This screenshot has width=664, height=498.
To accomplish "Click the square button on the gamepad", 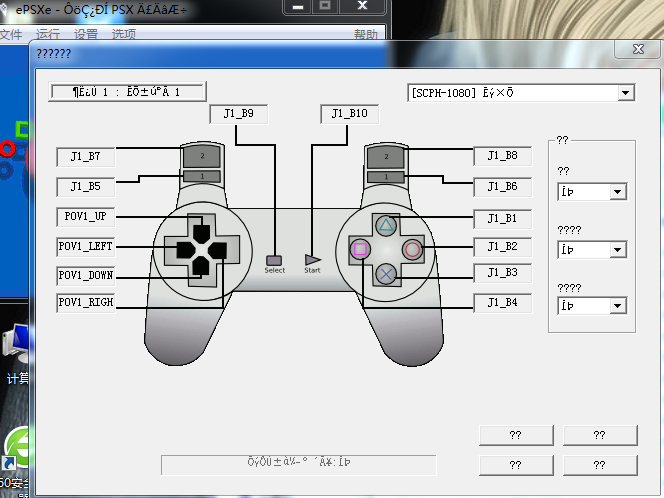I will click(360, 249).
